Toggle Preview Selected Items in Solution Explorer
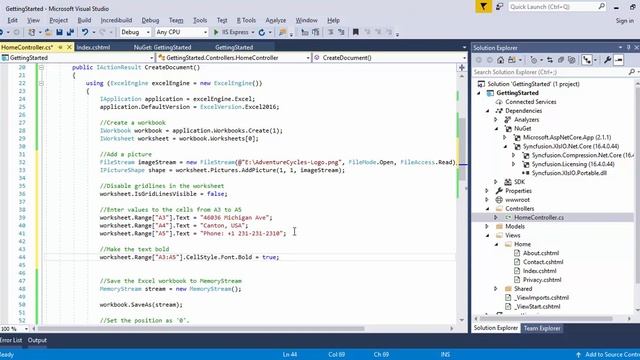 point(619,60)
